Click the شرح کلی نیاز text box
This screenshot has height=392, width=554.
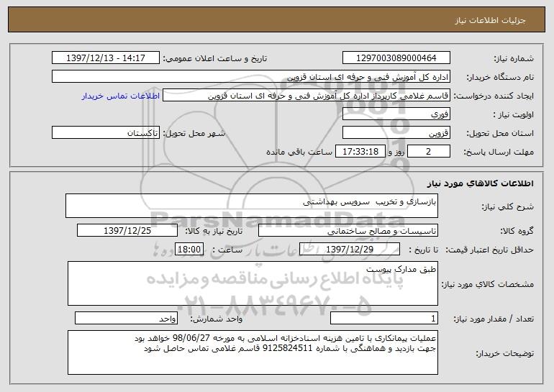click(x=252, y=206)
